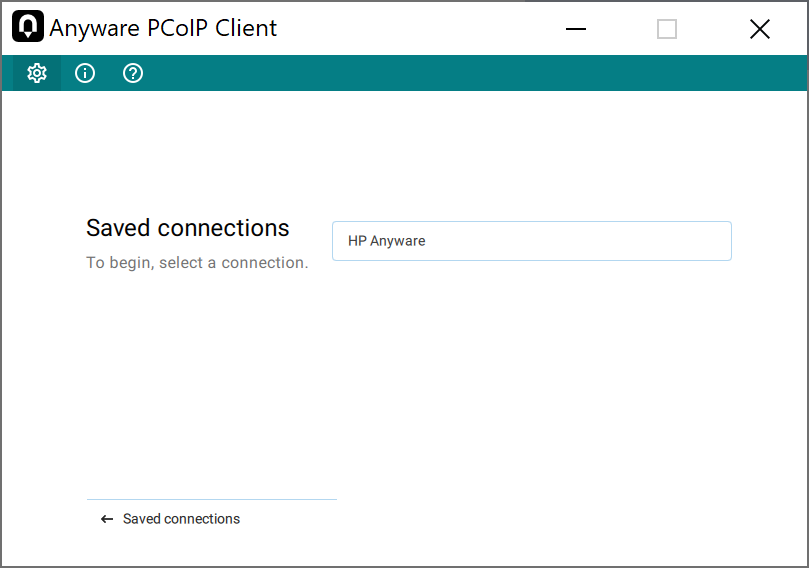This screenshot has height=568, width=809.
Task: Select the HP Anyware saved connection
Action: pos(531,241)
